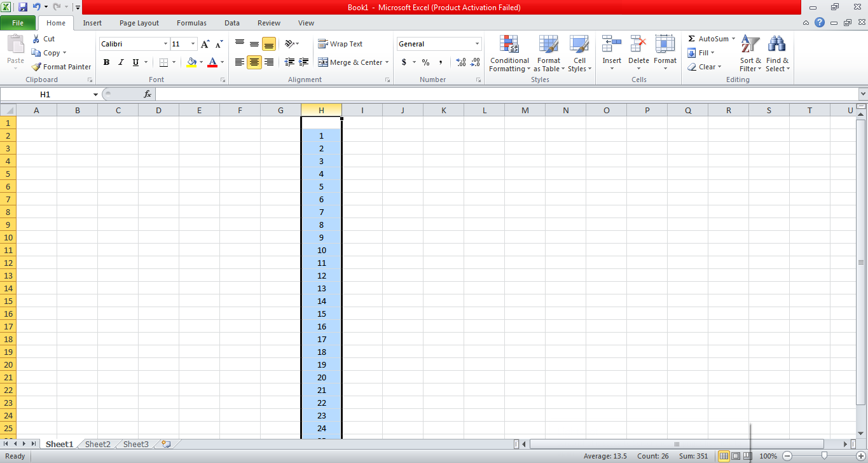This screenshot has width=868, height=463.
Task: Switch to the Data tab
Action: [x=232, y=23]
